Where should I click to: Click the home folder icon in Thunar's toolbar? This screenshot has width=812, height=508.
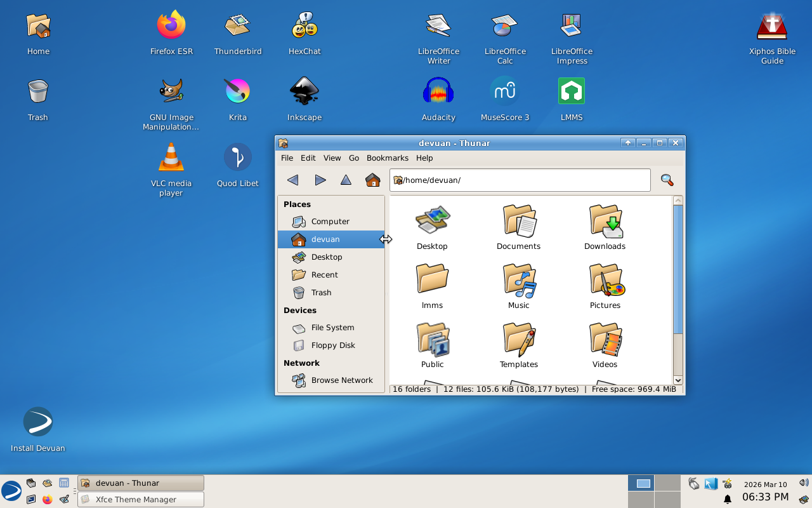373,180
